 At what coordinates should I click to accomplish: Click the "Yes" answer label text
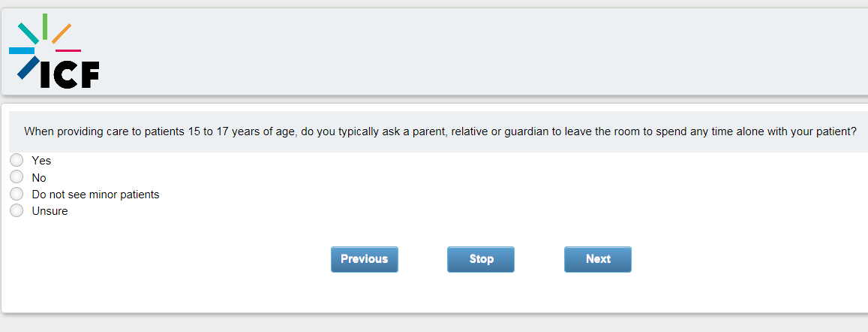41,161
